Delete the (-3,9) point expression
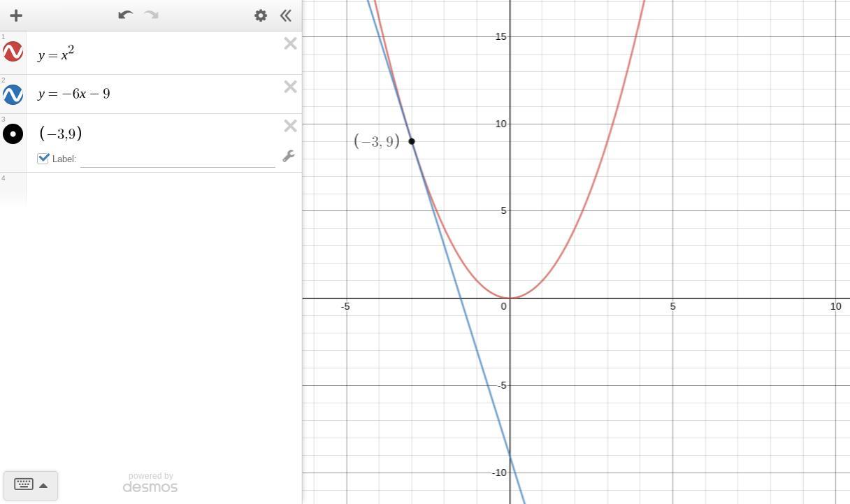The image size is (850, 504). (x=291, y=126)
